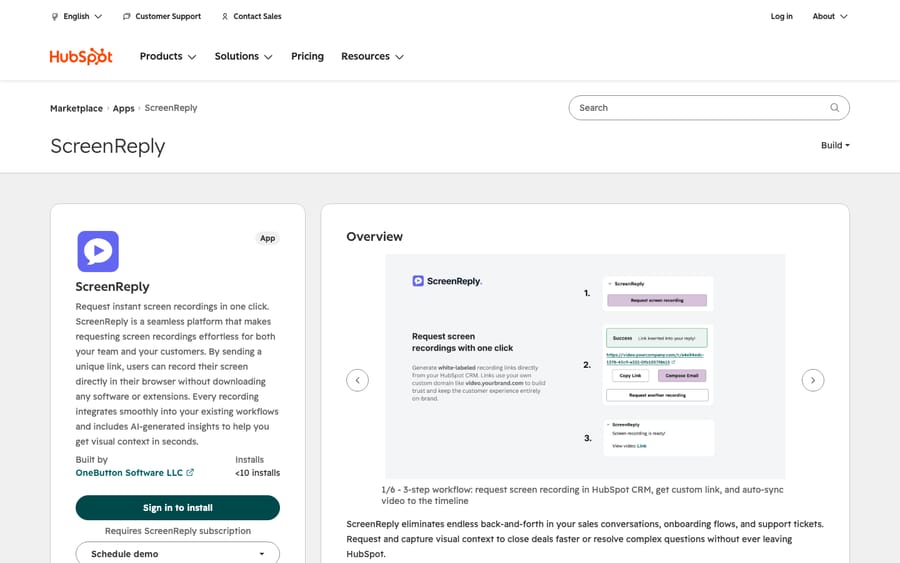Click the overview slide image
The image size is (900, 563).
[585, 366]
